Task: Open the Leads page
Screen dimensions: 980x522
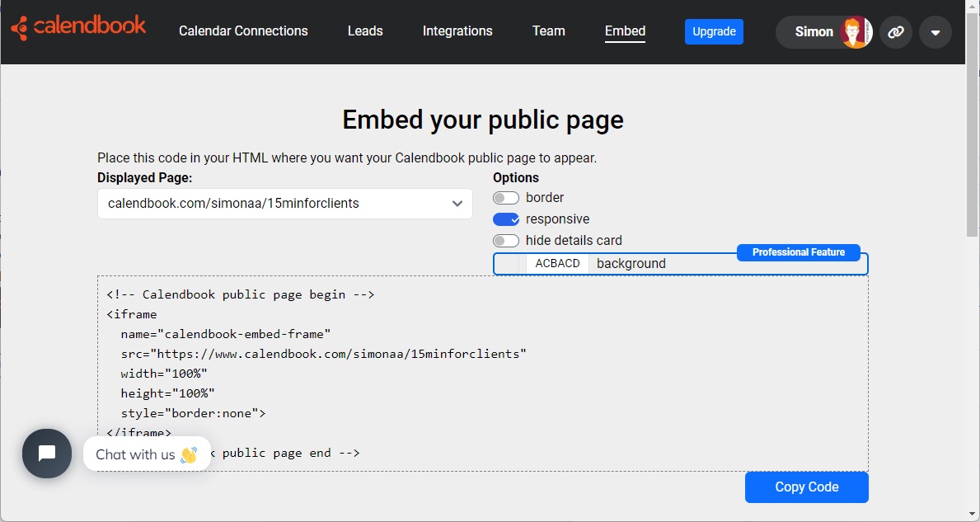Action: (365, 31)
